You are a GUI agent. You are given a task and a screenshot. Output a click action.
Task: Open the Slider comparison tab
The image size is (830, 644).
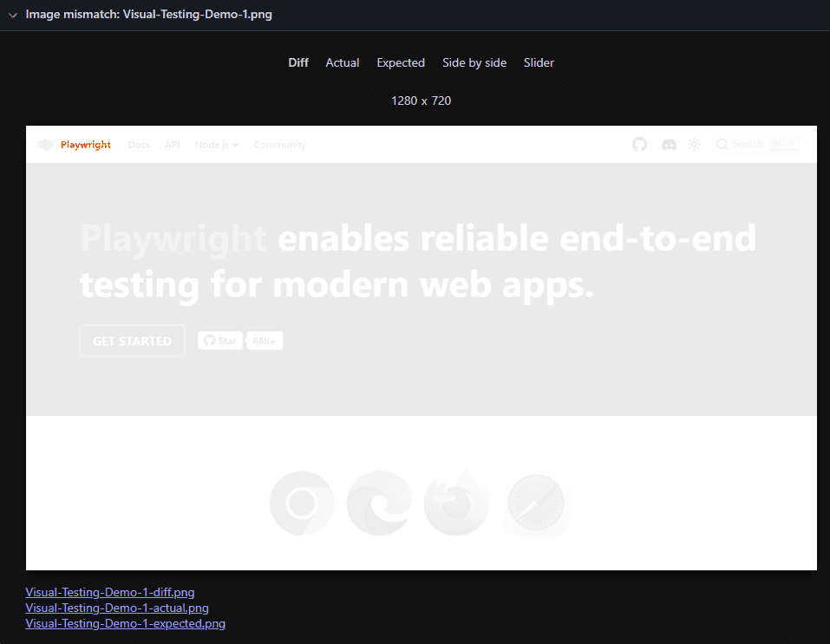(539, 62)
